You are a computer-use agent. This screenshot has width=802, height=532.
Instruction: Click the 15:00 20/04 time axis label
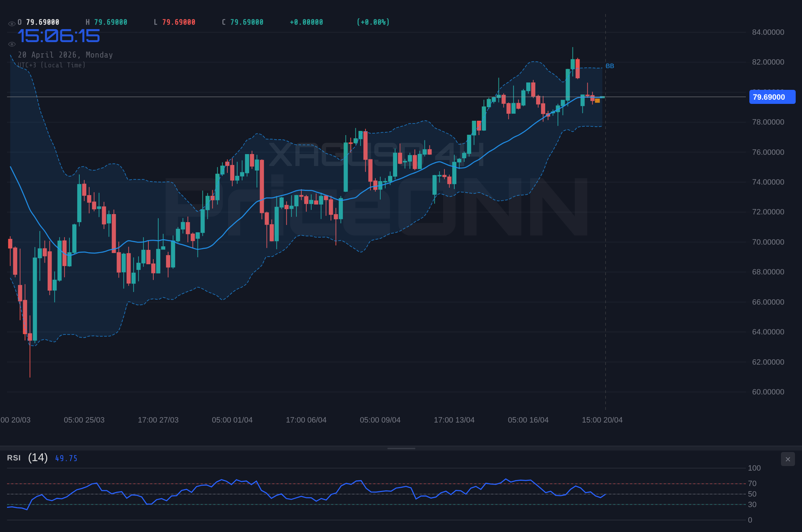602,420
